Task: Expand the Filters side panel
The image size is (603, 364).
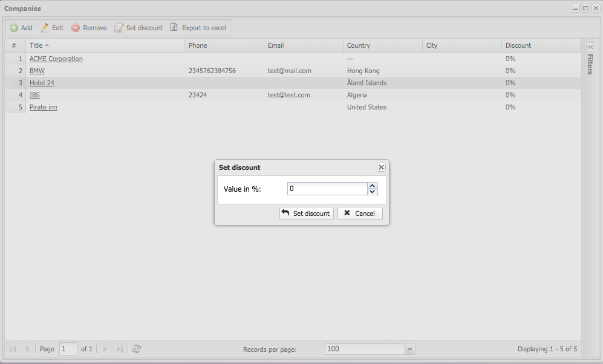Action: point(590,47)
